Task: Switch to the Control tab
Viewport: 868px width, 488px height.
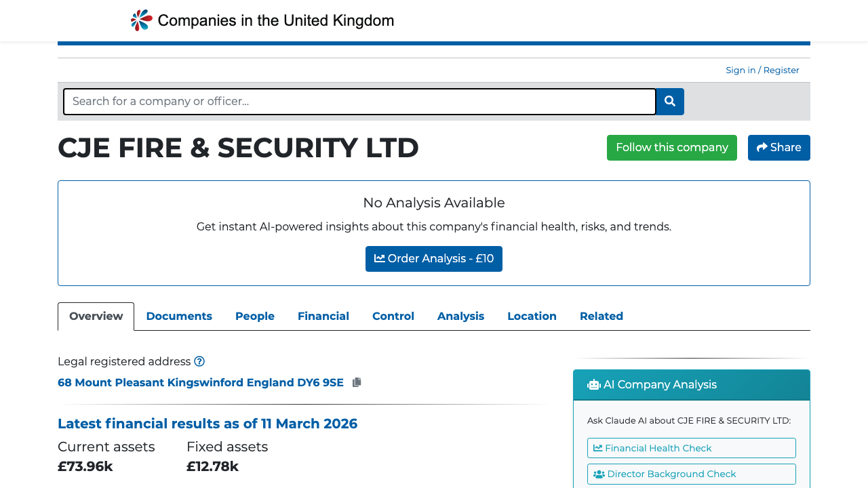Action: [x=393, y=316]
